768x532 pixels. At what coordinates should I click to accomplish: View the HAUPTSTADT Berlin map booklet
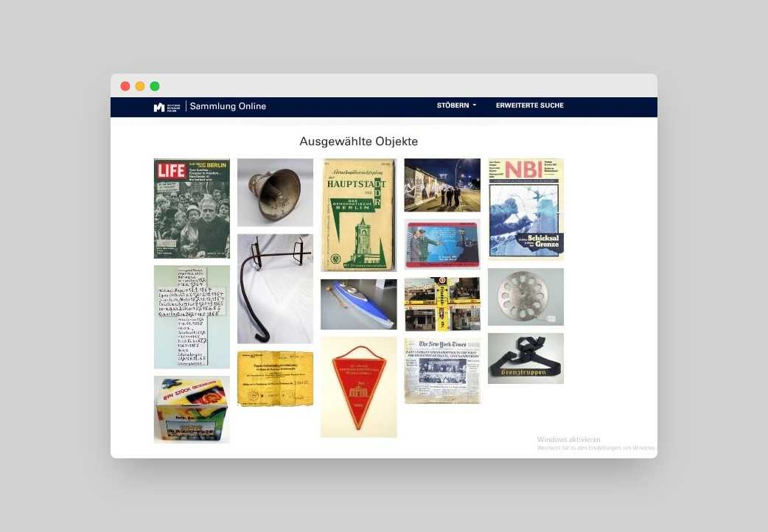point(358,214)
